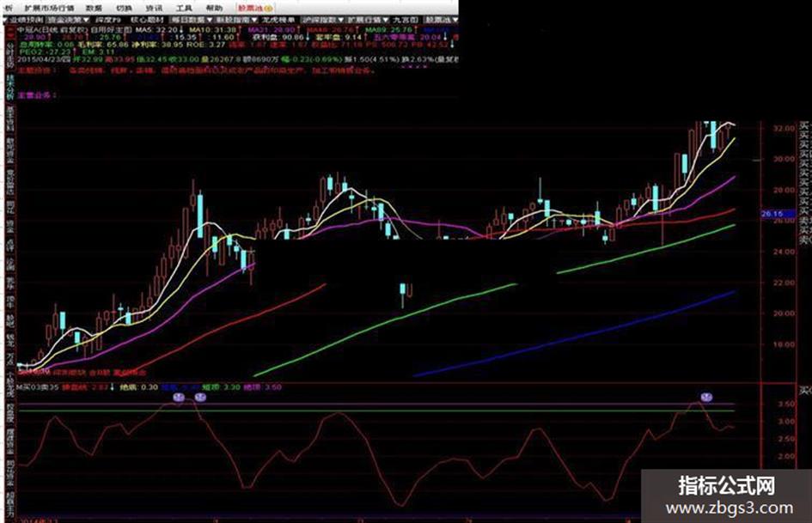Expand the 资金决策 dropdown

tap(69, 20)
